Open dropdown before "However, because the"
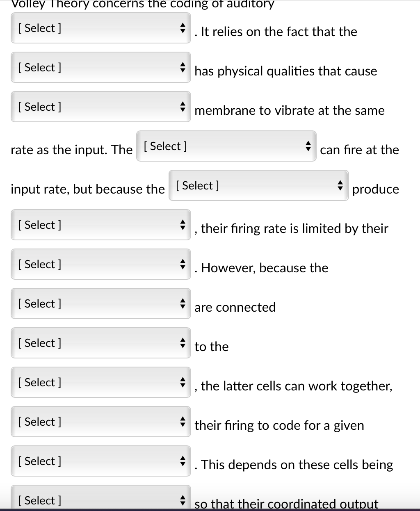 (100, 265)
